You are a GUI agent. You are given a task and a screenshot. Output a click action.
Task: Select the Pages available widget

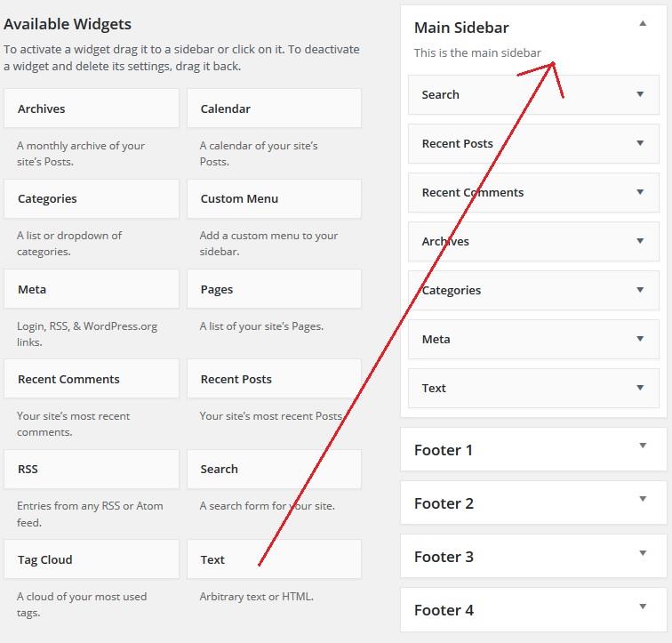(274, 289)
